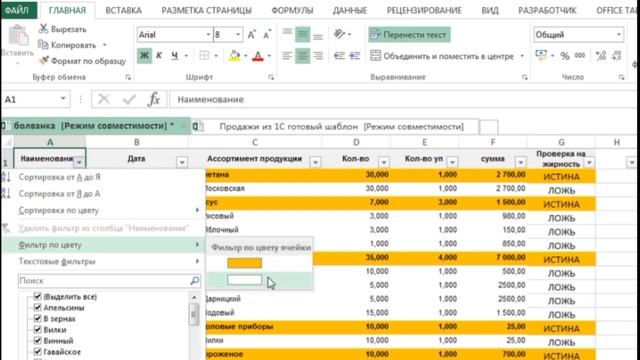The width and height of the screenshot is (640, 360).
Task: Toggle the (Выделить все) checkbox
Action: click(x=38, y=296)
